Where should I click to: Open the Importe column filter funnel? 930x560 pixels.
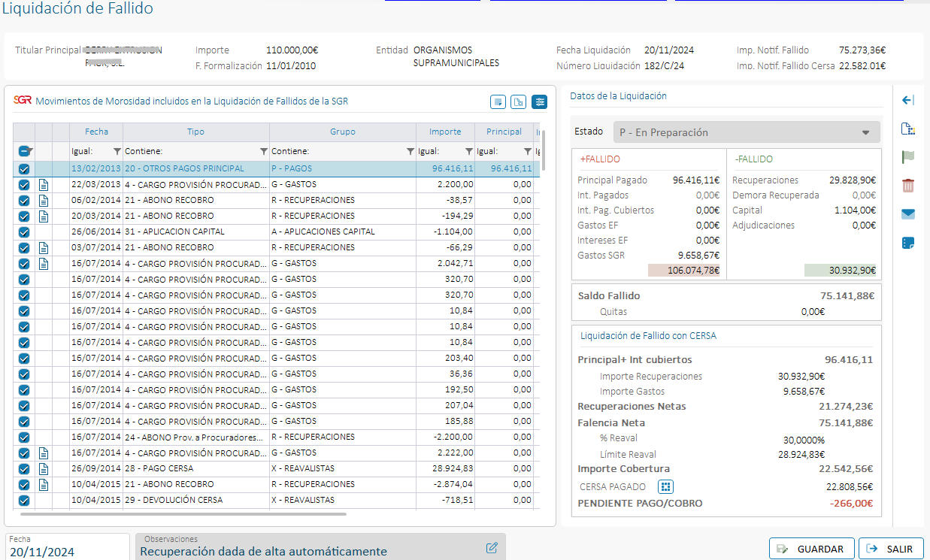pyautogui.click(x=469, y=151)
